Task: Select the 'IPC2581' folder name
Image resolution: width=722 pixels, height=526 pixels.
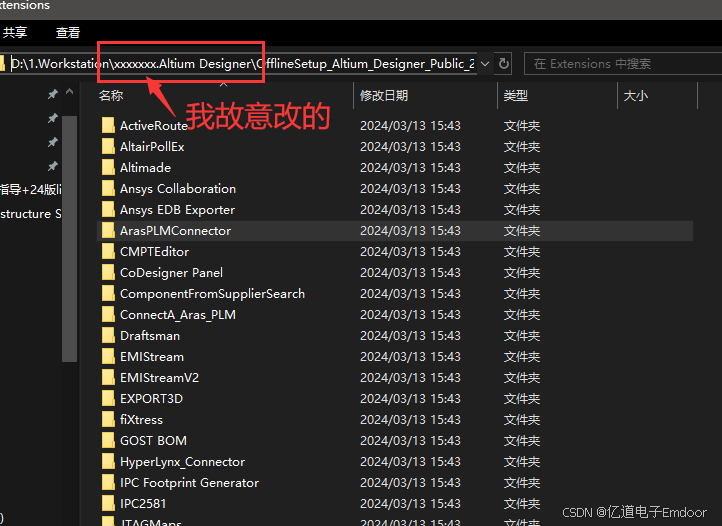Action: tap(143, 504)
